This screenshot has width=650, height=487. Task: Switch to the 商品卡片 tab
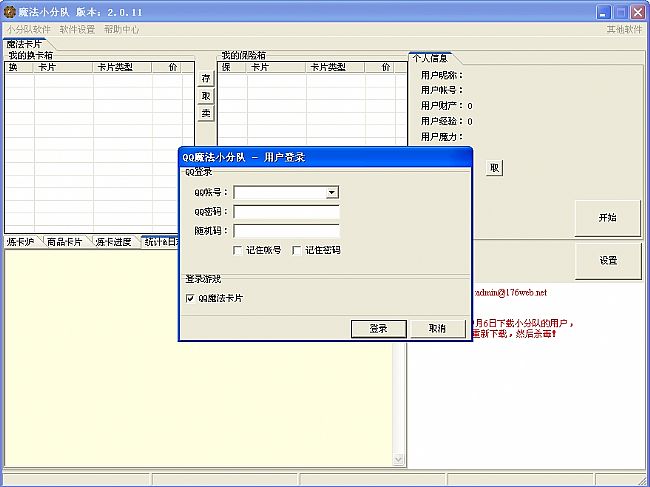pos(64,242)
